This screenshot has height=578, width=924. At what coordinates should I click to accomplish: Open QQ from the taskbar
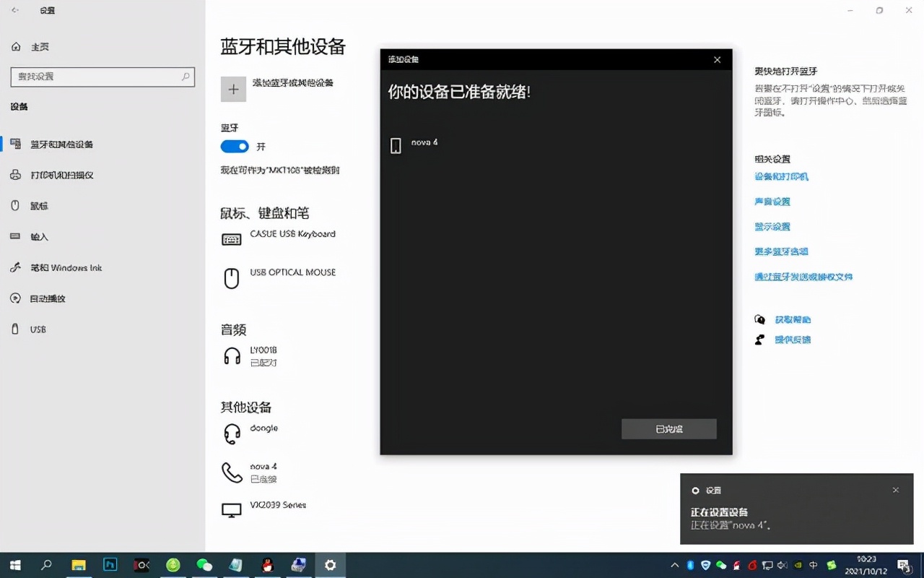(267, 565)
